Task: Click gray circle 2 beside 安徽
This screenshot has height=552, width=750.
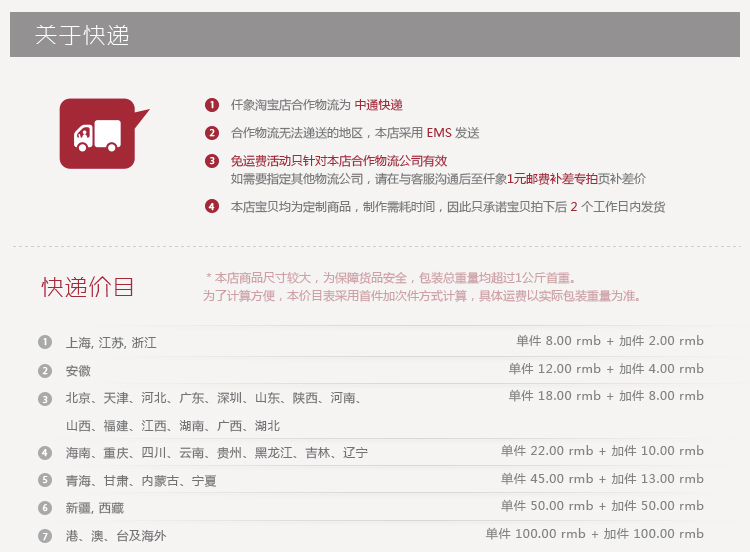Action: point(45,370)
